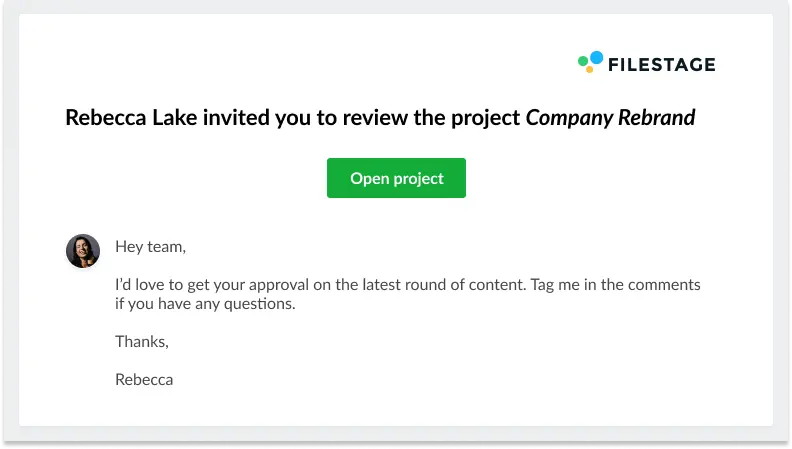Click the sentence 'I'd love to get your approval'
792x449 pixels.
pyautogui.click(x=212, y=285)
